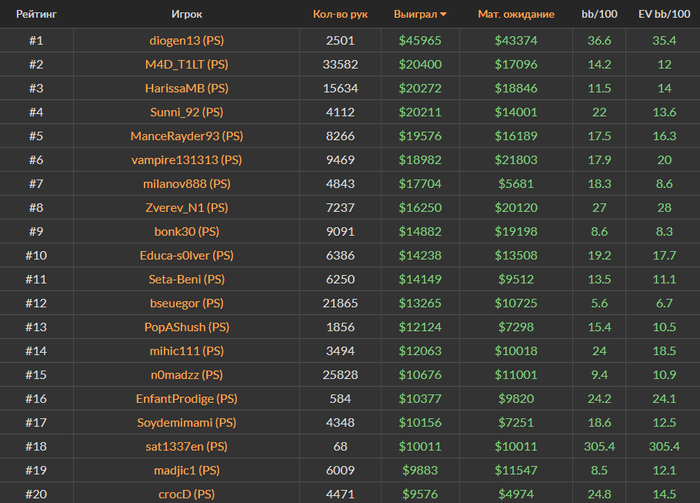Open player HarissaMB (PS) profile

coord(187,88)
